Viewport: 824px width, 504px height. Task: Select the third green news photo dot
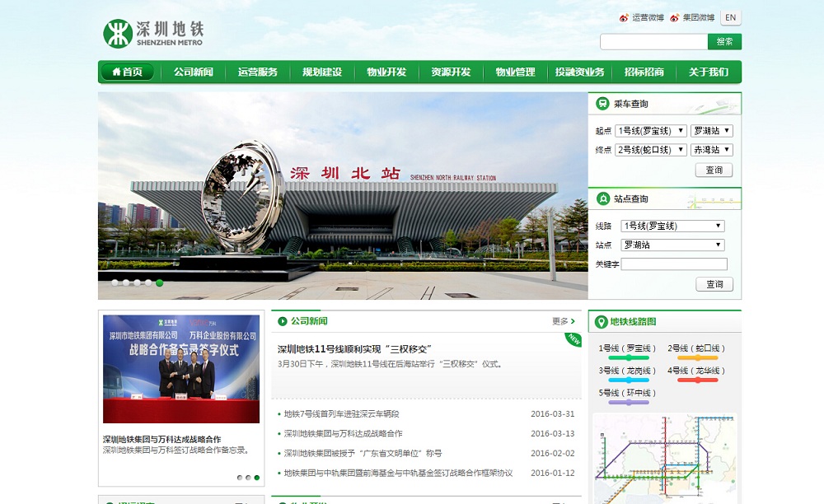click(x=256, y=478)
